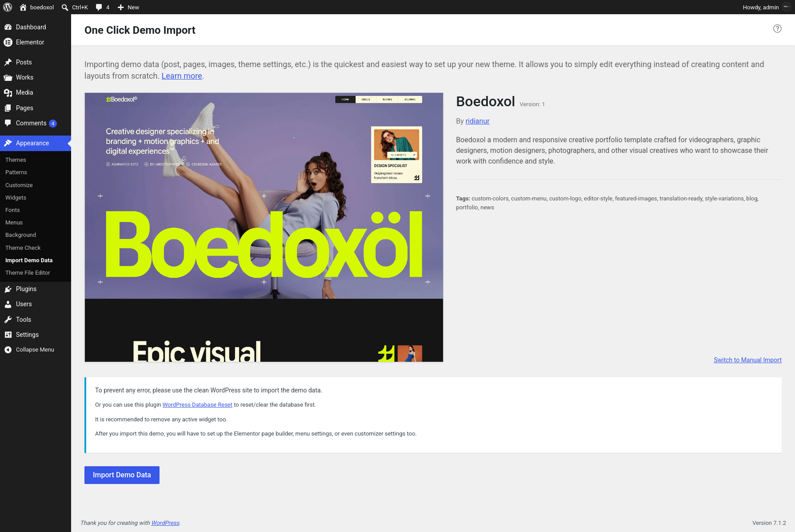795x532 pixels.
Task: Click the Settings sliders icon
Action: pyautogui.click(x=8, y=335)
